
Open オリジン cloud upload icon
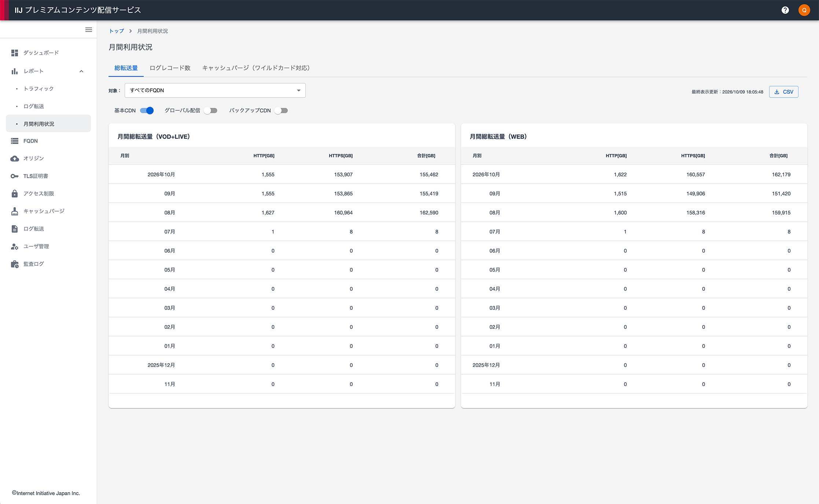tap(15, 158)
